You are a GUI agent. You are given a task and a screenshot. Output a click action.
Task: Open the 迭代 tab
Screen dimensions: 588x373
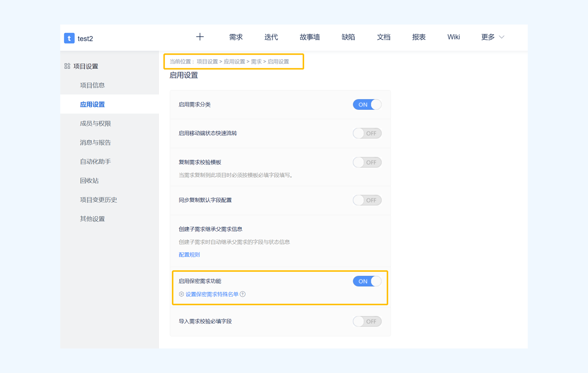pyautogui.click(x=271, y=37)
